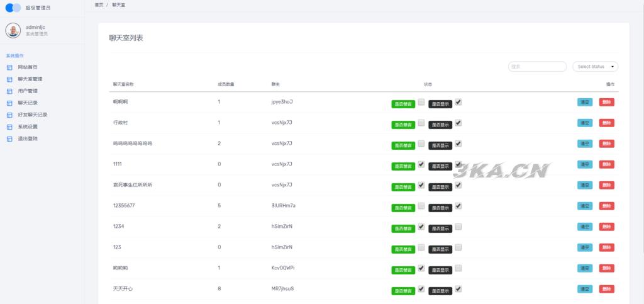Click the icon beside 系统设置
The image size is (644, 304).
pos(9,127)
